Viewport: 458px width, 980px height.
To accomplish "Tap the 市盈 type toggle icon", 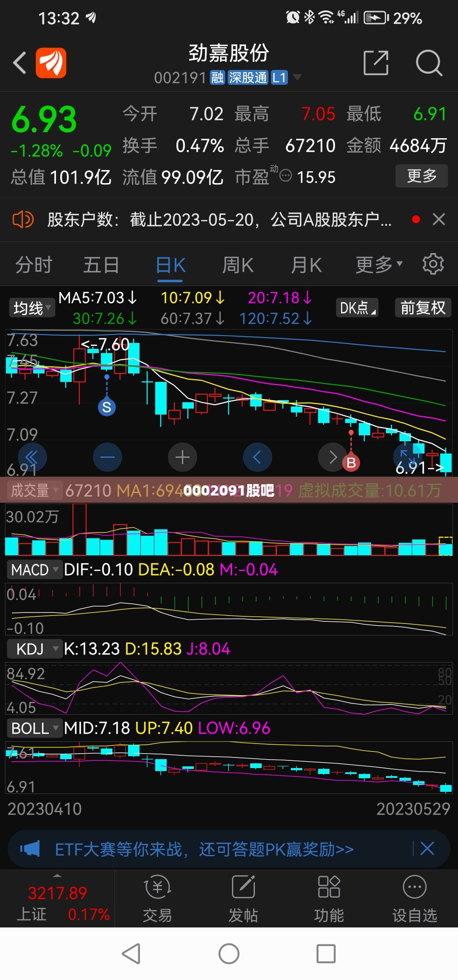I will [286, 175].
